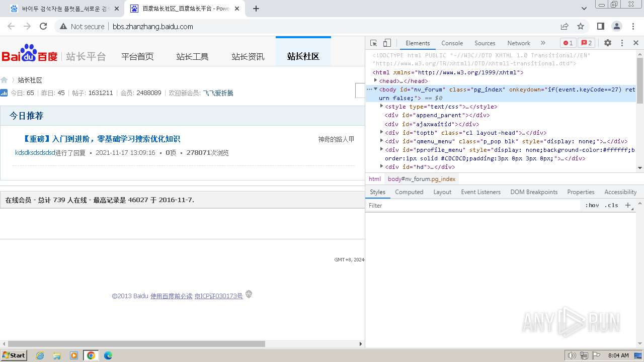Open the Accessibility tab
Viewport: 644px width, 362px height.
pos(620,192)
